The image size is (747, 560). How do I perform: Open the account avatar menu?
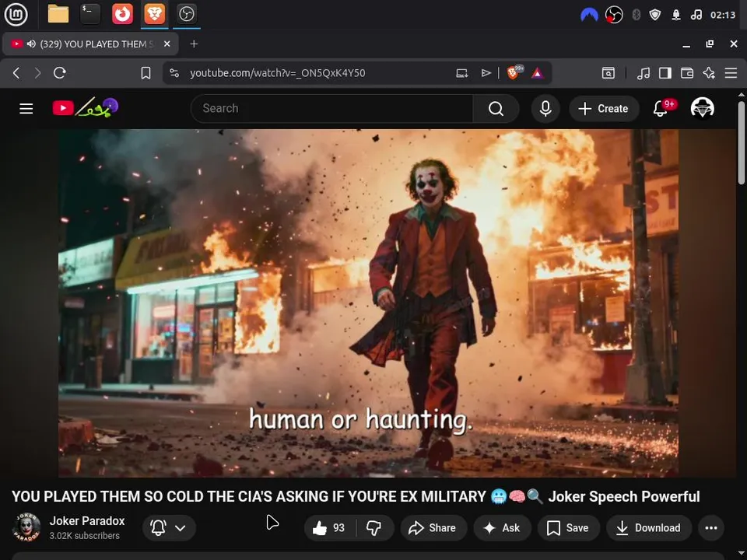(702, 109)
